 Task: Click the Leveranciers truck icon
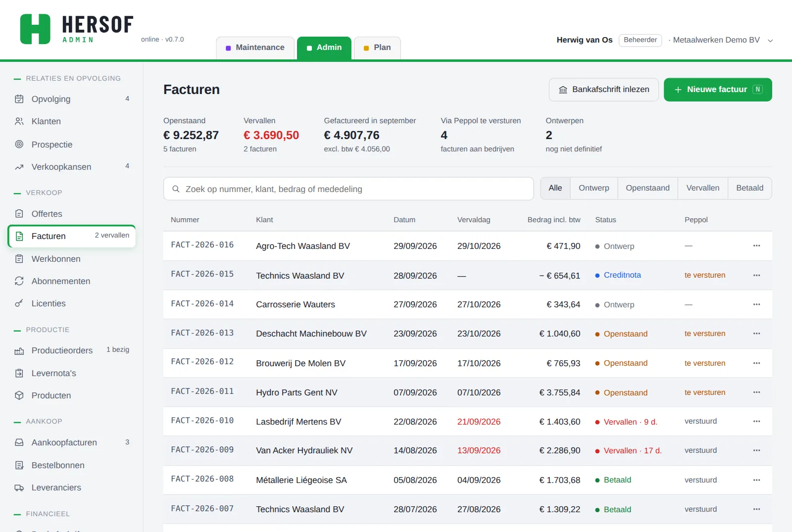coord(19,487)
